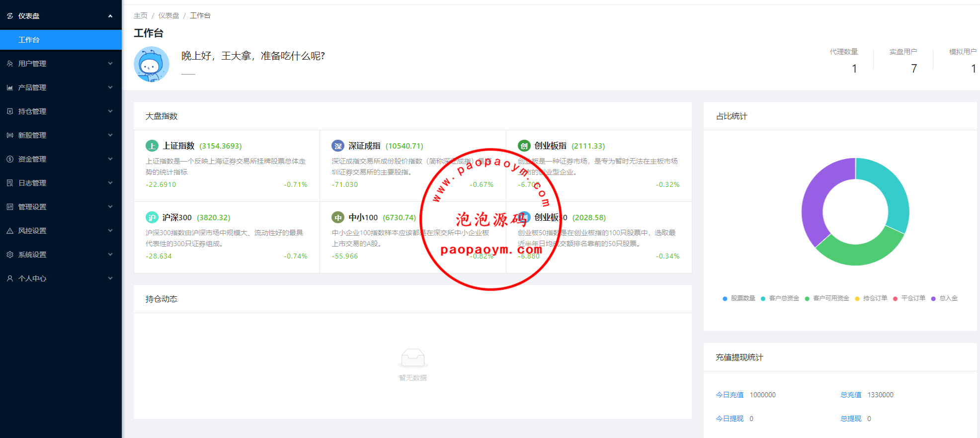Expand the 管理设置 submenu chevron
Viewport: 980px width, 438px height.
[110, 207]
